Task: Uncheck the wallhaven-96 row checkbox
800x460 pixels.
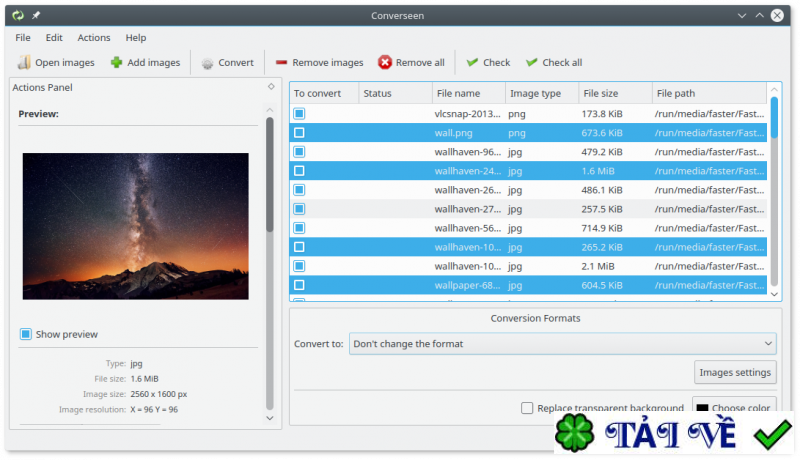Action: [x=299, y=151]
